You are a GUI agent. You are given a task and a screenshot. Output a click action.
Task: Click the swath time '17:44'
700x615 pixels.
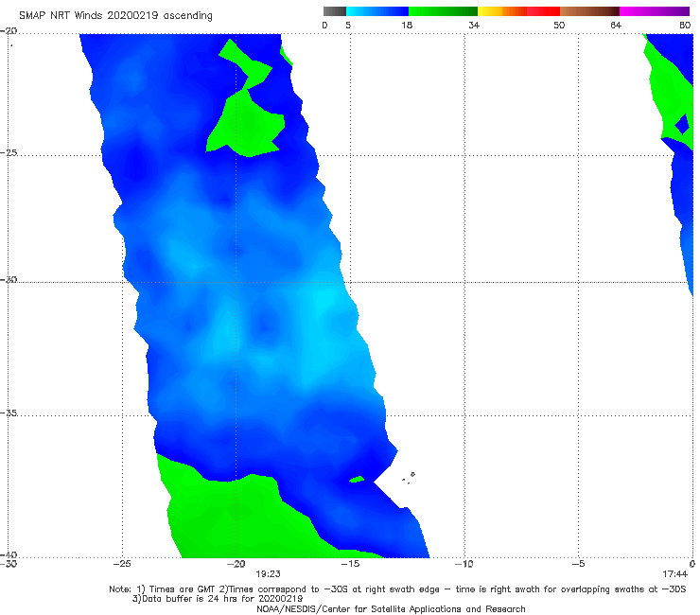click(x=675, y=574)
